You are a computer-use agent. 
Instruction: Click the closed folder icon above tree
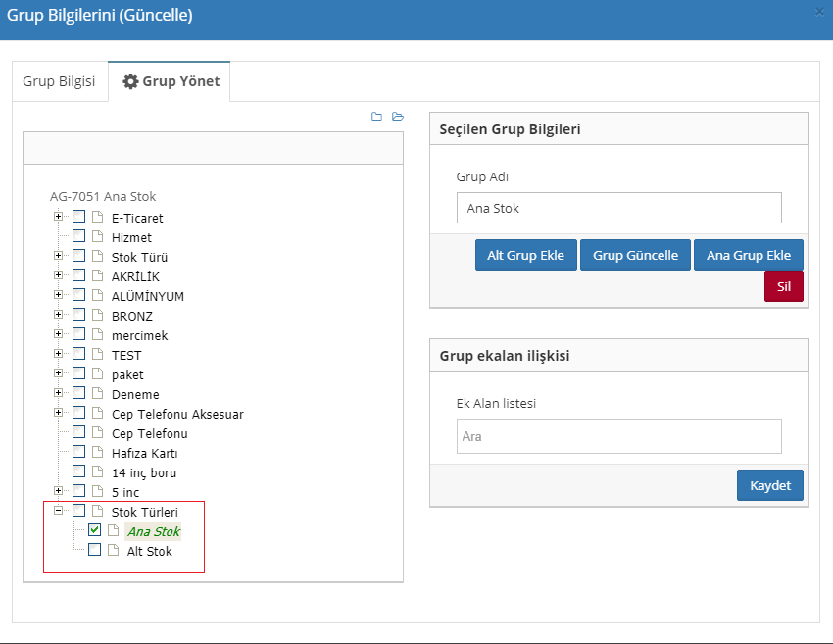[376, 117]
